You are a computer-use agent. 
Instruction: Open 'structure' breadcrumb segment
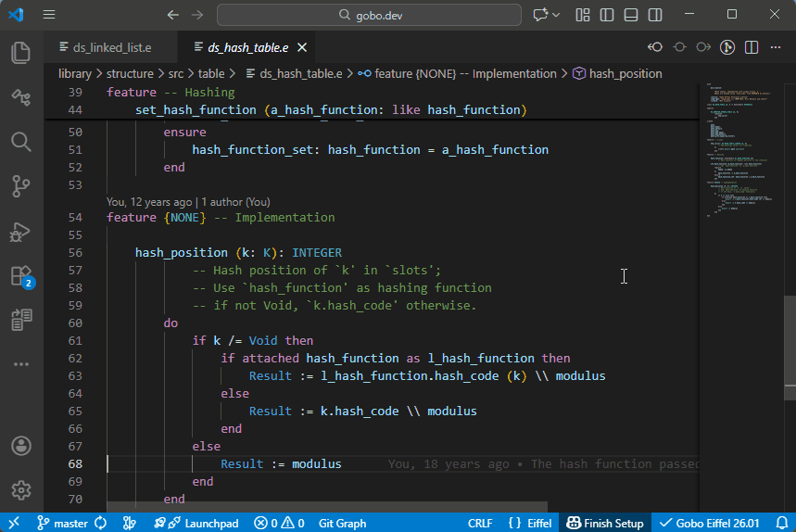(130, 73)
